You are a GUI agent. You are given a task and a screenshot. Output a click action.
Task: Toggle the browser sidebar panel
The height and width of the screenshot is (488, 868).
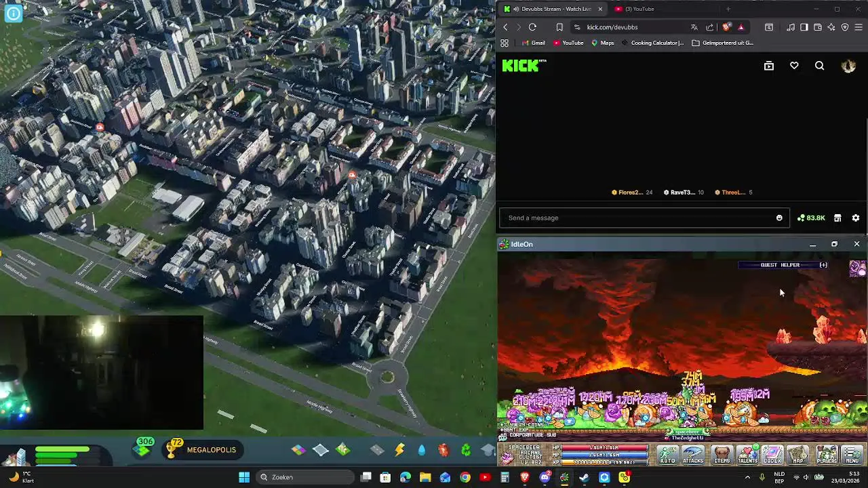[804, 27]
